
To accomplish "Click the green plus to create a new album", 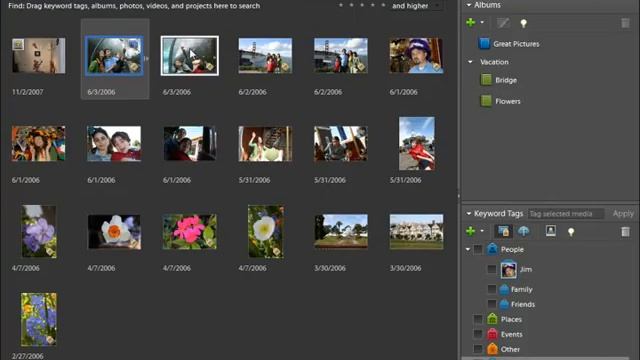I will click(471, 23).
